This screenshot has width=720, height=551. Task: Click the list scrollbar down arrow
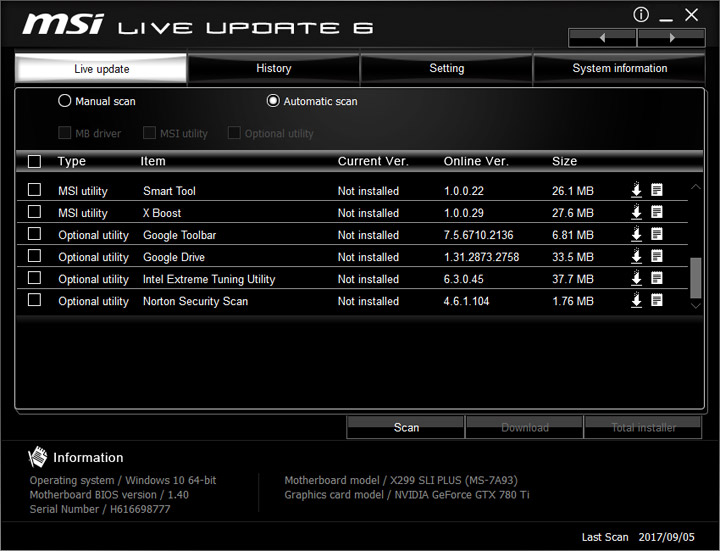click(696, 305)
